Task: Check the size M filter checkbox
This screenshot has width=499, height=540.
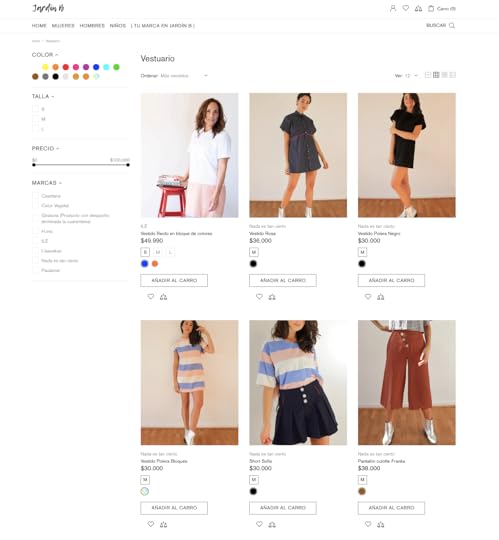Action: (x=35, y=119)
